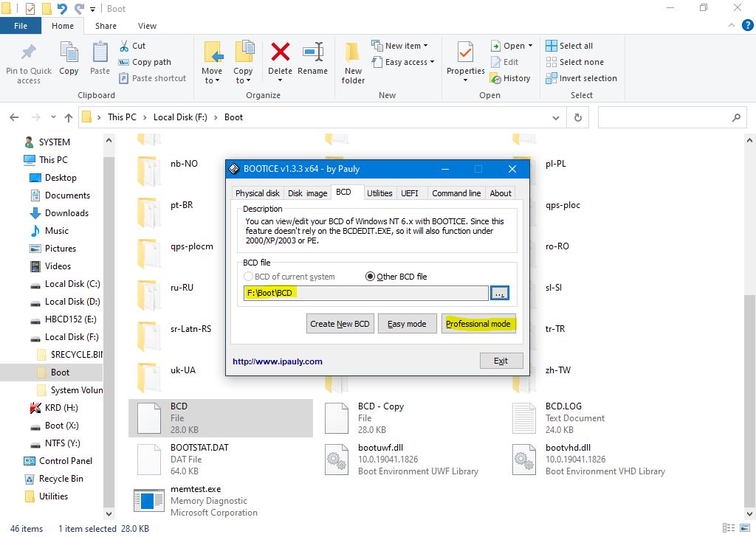Click the Rename icon in Organize group
756x537 pixels.
coord(312,53)
